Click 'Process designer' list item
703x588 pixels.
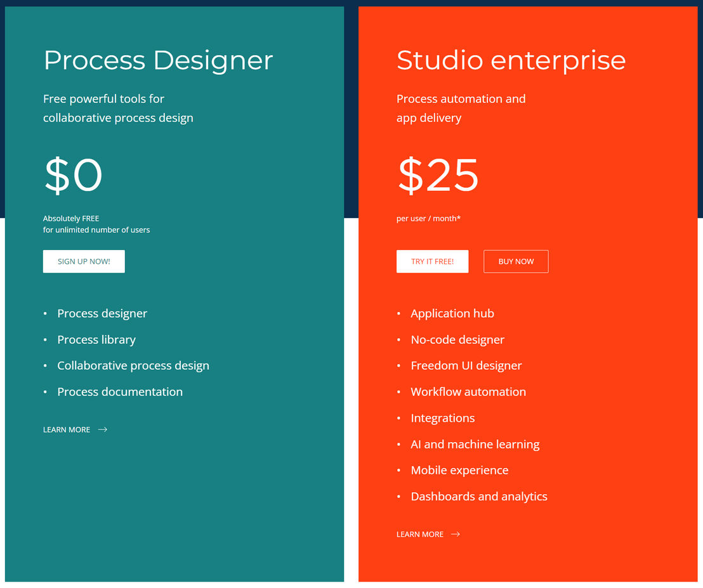(x=102, y=314)
